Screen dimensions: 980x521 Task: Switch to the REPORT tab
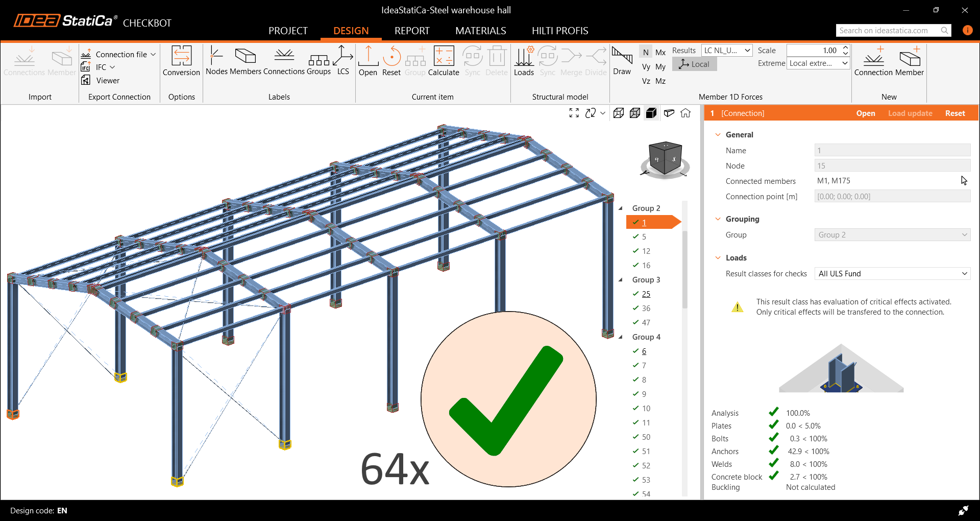411,31
